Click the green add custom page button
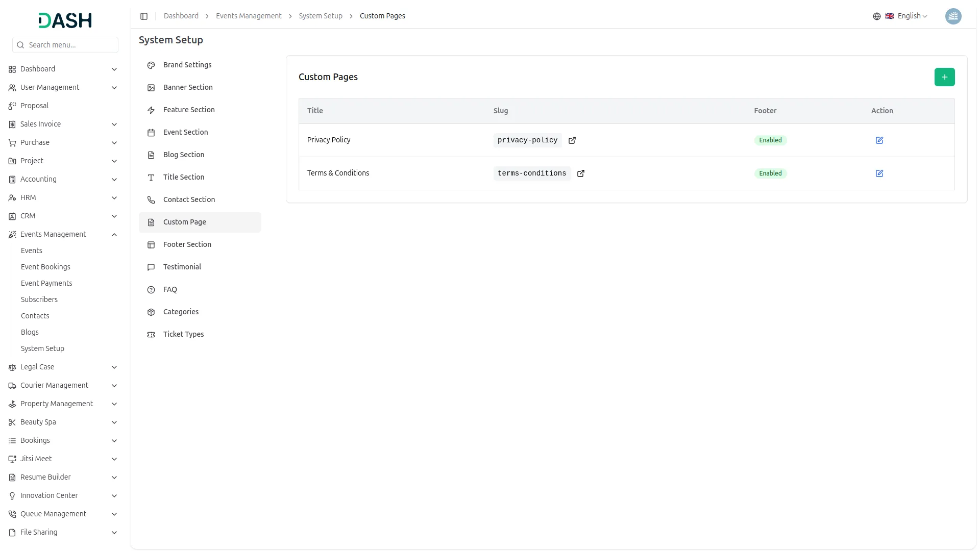 [944, 77]
